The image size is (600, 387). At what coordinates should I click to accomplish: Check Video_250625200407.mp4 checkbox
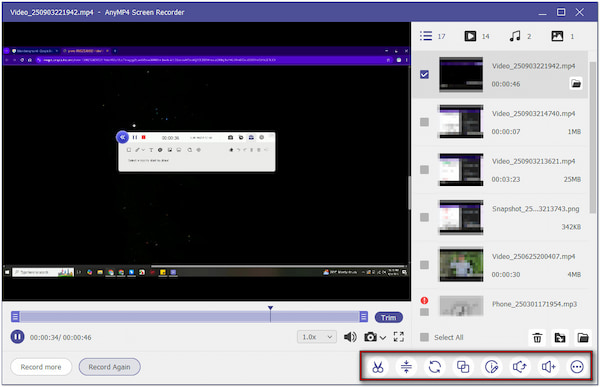coord(424,265)
